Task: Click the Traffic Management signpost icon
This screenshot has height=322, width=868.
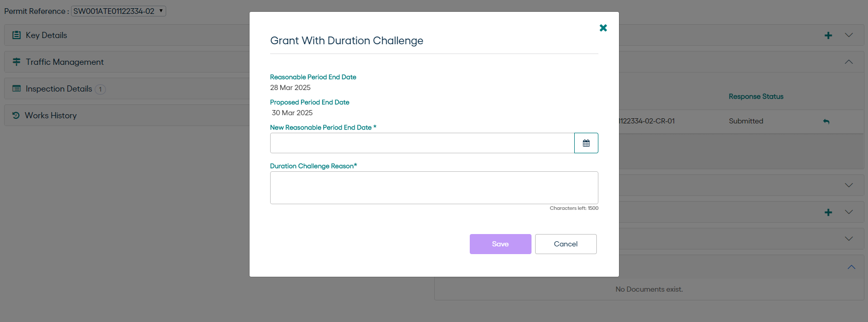Action: [x=16, y=62]
